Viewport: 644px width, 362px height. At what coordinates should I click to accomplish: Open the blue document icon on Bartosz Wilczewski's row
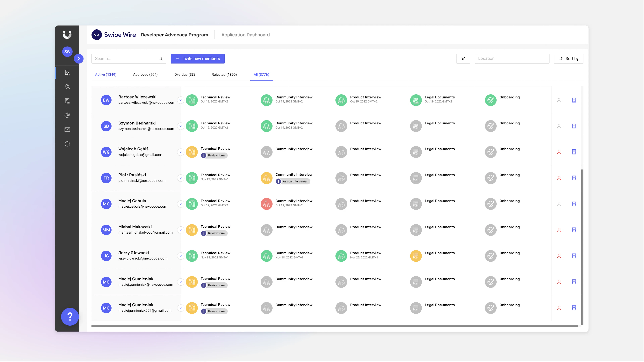574,100
